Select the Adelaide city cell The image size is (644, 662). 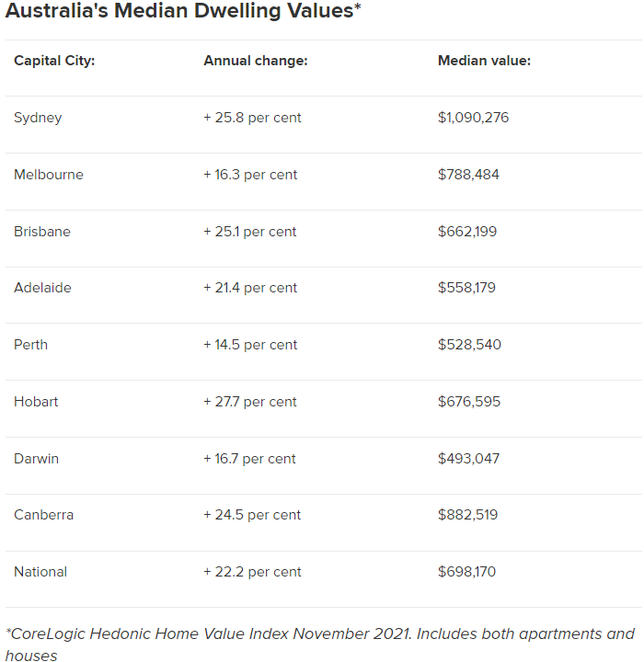coord(42,288)
